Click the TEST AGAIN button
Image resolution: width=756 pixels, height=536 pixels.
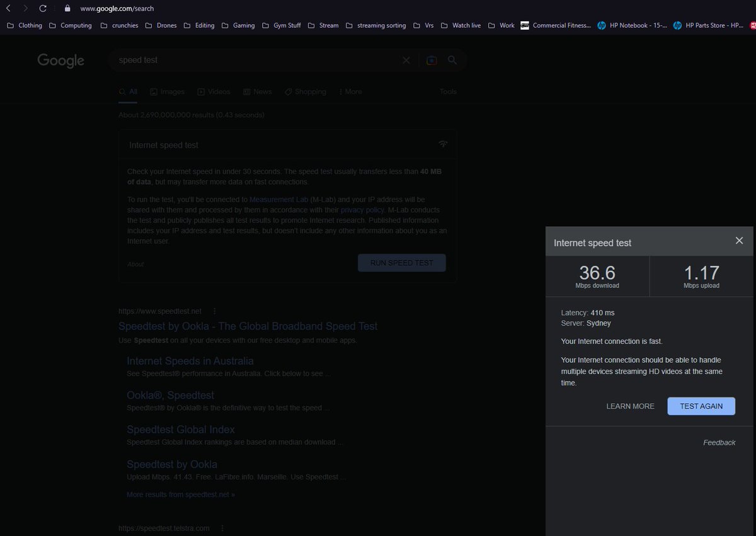(x=701, y=406)
